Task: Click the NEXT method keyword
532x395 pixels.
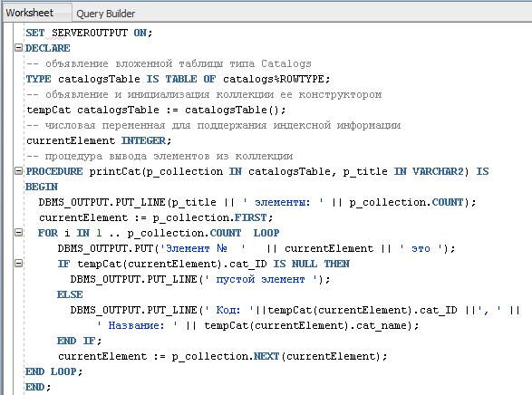Action: [x=266, y=356]
